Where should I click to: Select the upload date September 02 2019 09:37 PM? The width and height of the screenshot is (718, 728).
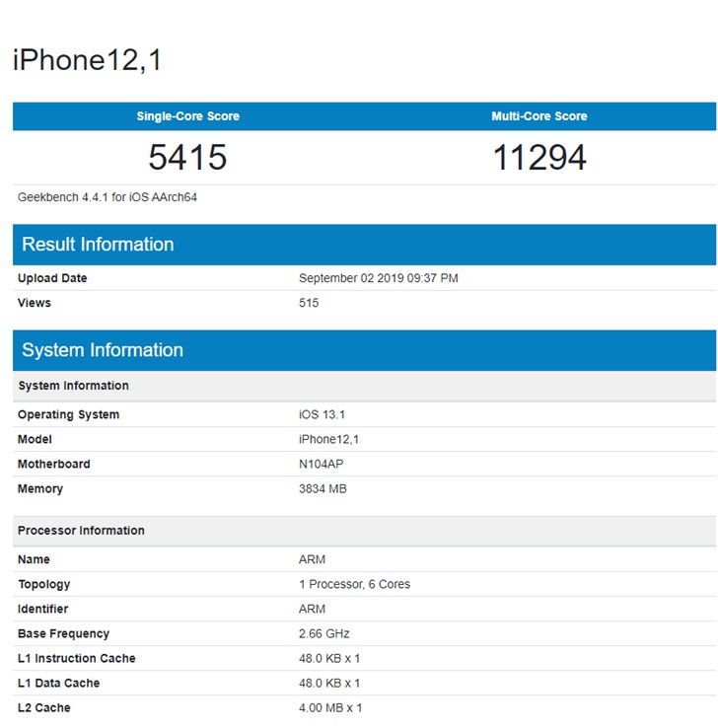click(379, 278)
